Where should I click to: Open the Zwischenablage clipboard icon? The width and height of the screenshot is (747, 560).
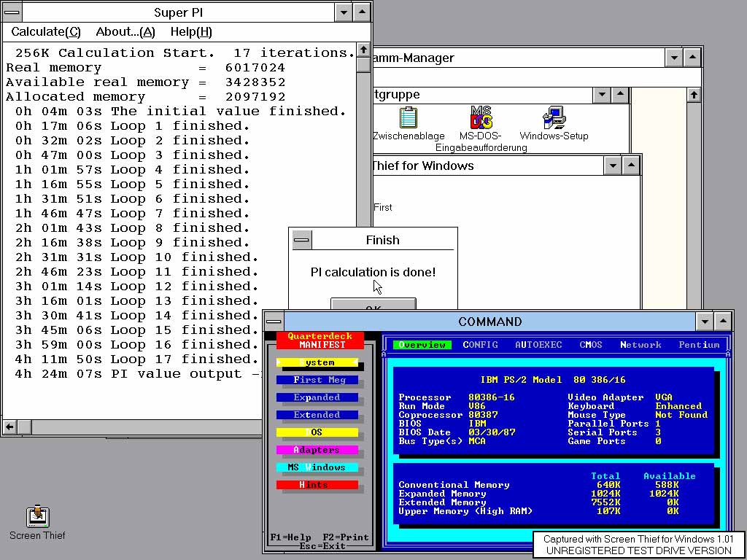[x=409, y=118]
